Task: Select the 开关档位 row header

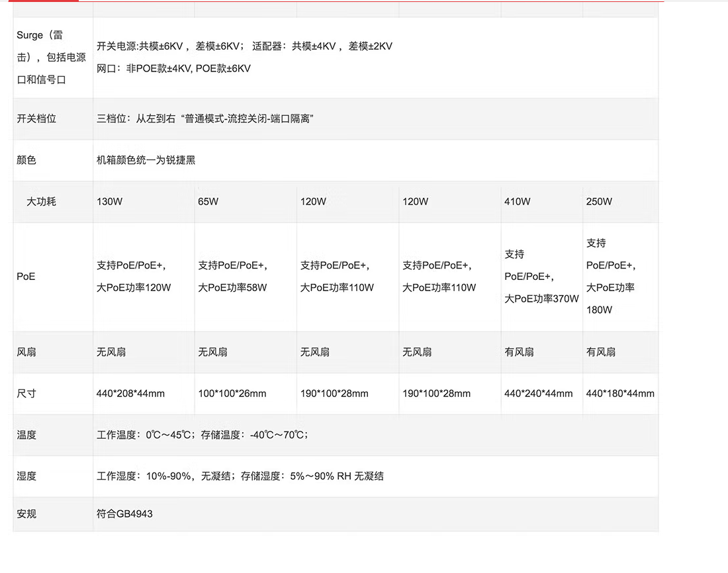Action: (x=36, y=119)
